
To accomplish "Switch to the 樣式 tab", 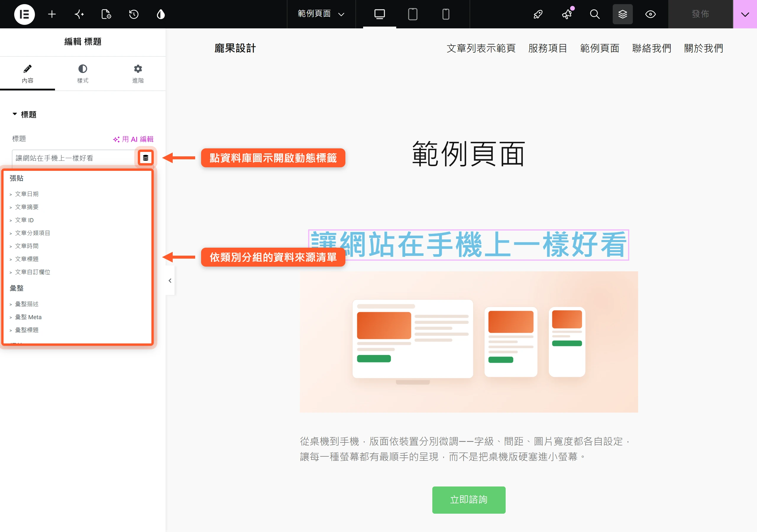I will click(x=83, y=74).
